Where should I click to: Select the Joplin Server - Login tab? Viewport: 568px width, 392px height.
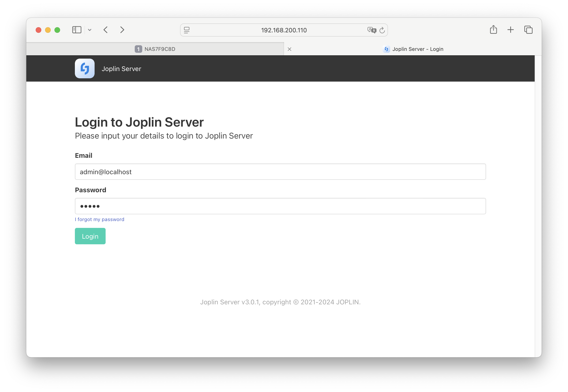coord(413,49)
